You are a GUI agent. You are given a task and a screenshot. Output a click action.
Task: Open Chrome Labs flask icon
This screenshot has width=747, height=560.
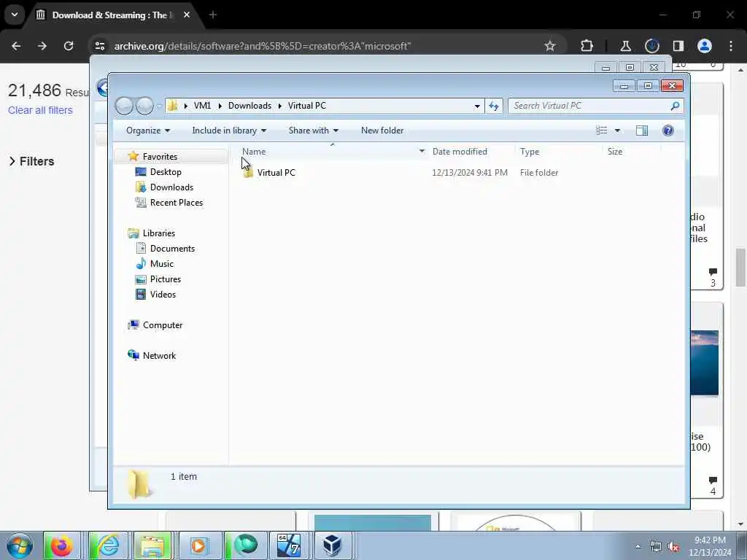tap(625, 46)
